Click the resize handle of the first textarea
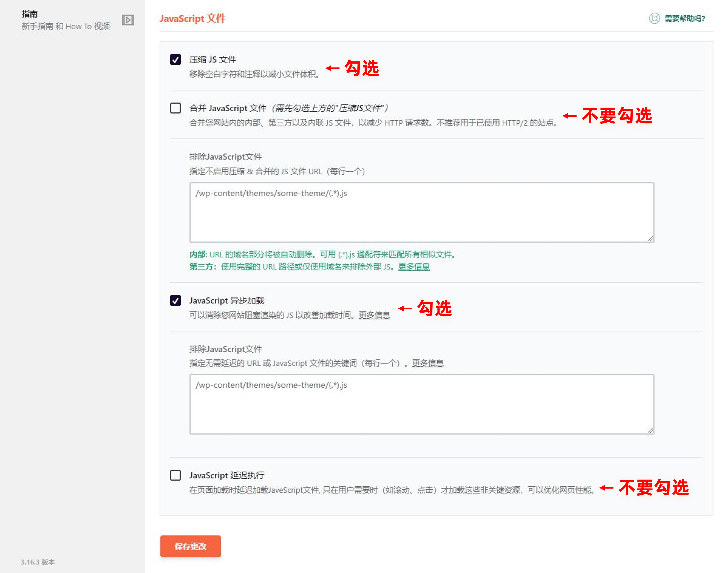This screenshot has height=573, width=728. [650, 239]
